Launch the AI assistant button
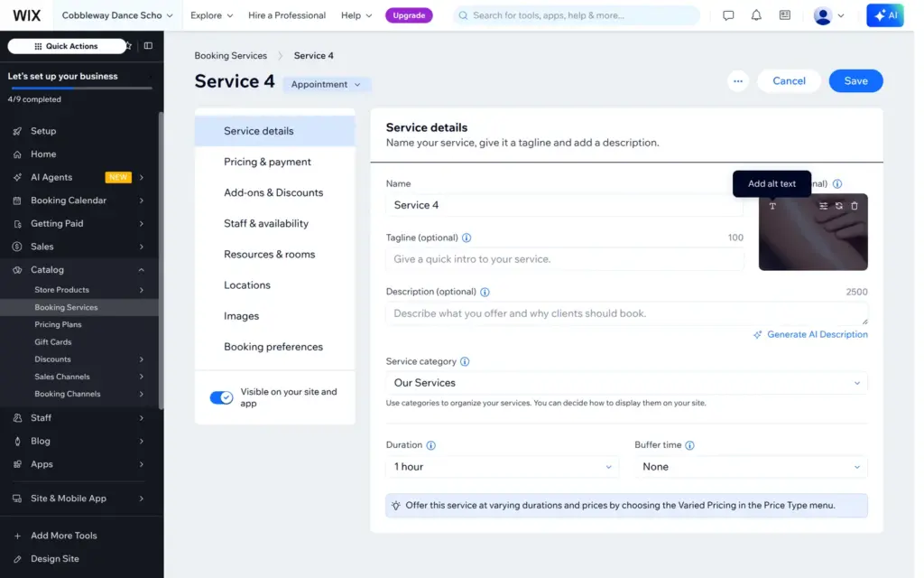 (x=884, y=15)
